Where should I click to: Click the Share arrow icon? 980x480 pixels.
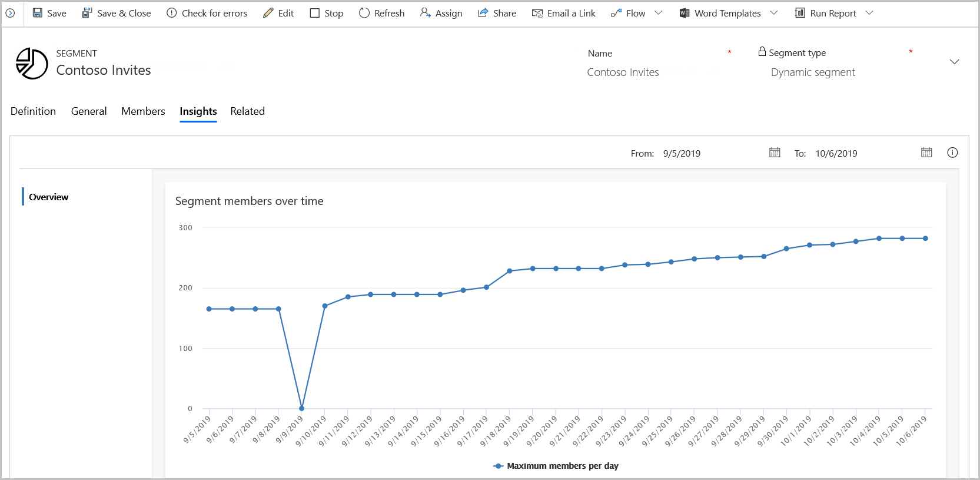coord(483,13)
